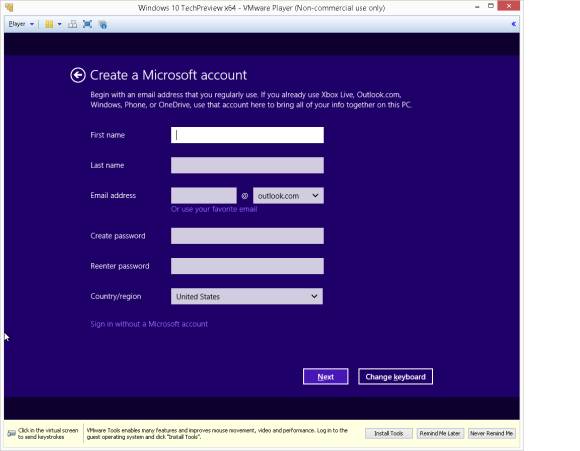Click 'Click in the virtual screen' hint text
The width and height of the screenshot is (580, 451).
tap(48, 434)
